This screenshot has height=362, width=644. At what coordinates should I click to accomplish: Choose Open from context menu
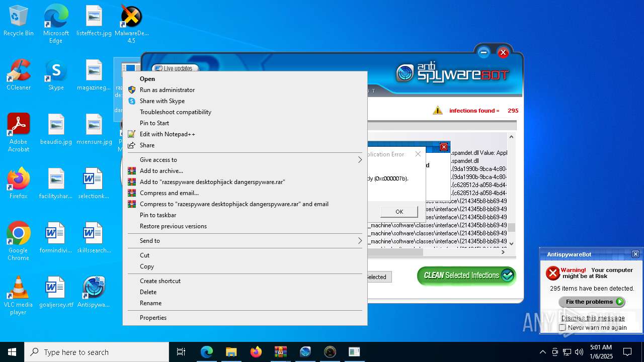coord(245,79)
